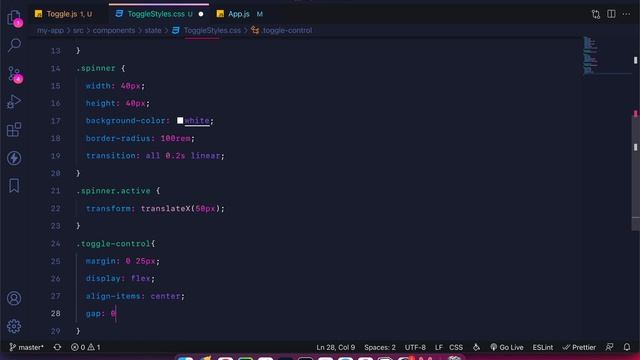Click state in the breadcrumb
The height and width of the screenshot is (360, 640).
pos(153,30)
